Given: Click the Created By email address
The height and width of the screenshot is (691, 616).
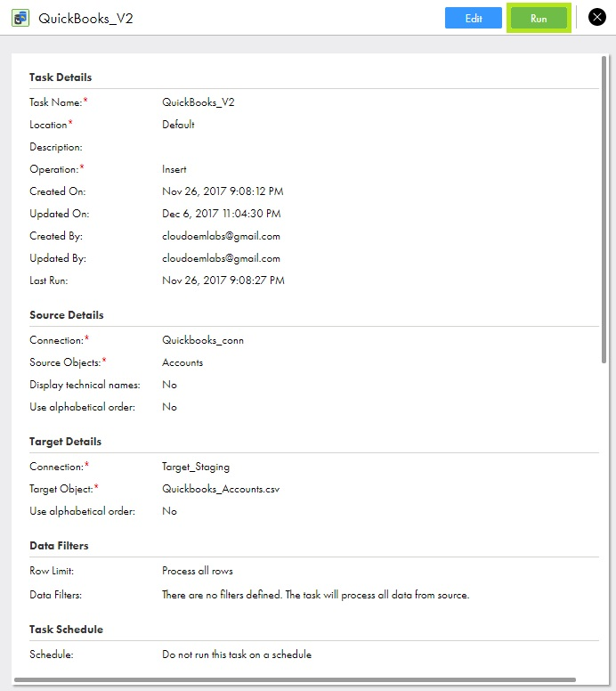Looking at the screenshot, I should pos(221,236).
